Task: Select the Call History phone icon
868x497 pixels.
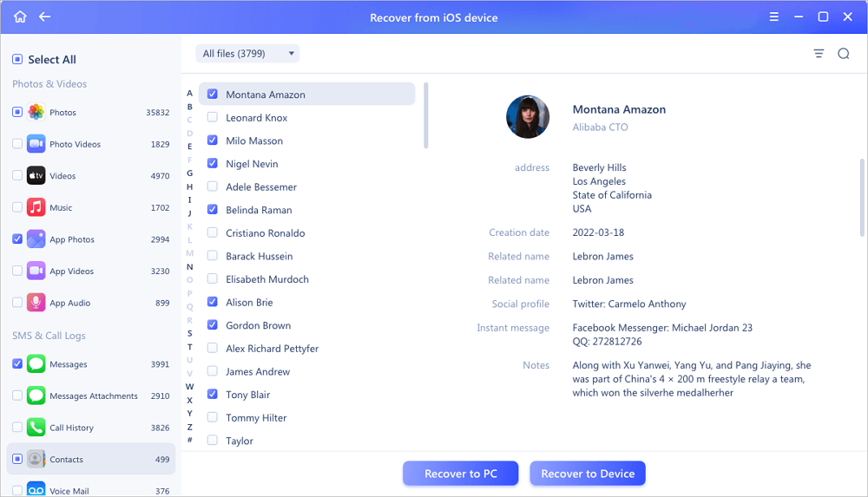Action: point(36,428)
